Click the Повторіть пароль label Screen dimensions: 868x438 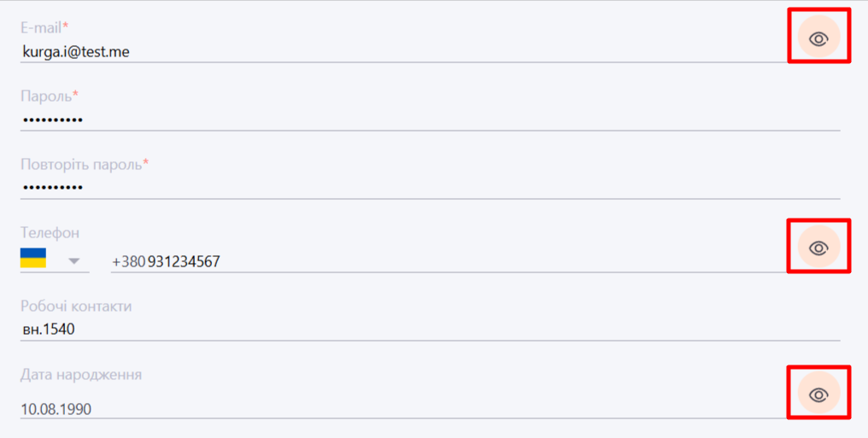click(81, 164)
